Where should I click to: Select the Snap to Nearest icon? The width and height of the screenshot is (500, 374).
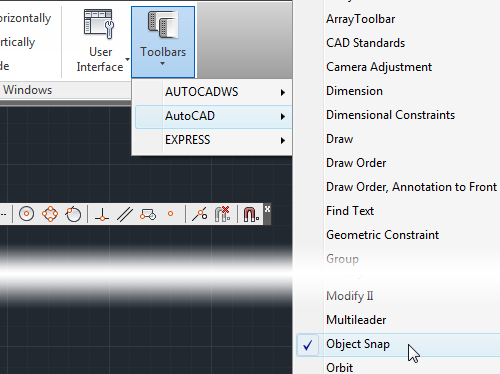point(199,214)
